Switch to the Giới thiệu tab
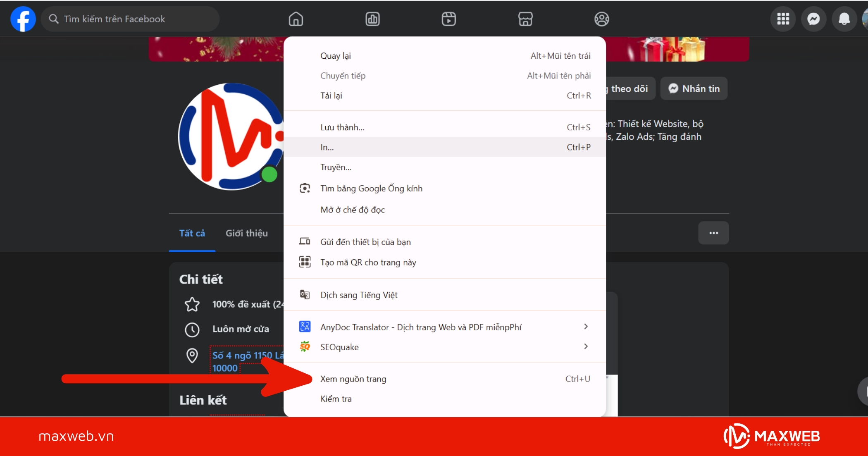This screenshot has width=868, height=456. tap(246, 233)
